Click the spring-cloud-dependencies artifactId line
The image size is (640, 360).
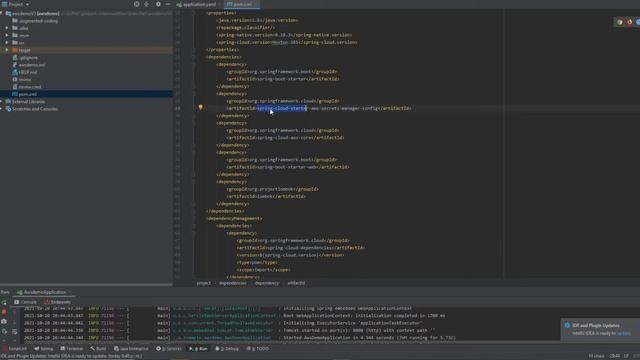pyautogui.click(x=301, y=248)
